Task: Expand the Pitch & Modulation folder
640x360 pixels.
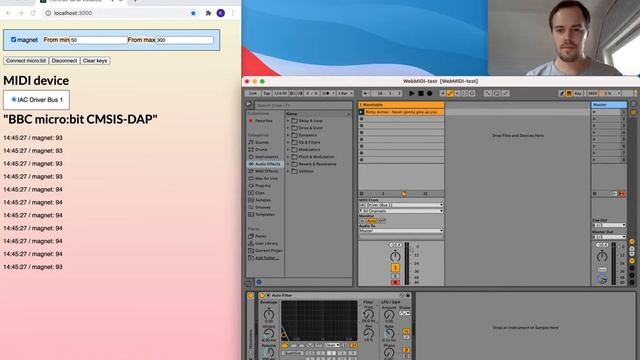Action: tap(288, 157)
